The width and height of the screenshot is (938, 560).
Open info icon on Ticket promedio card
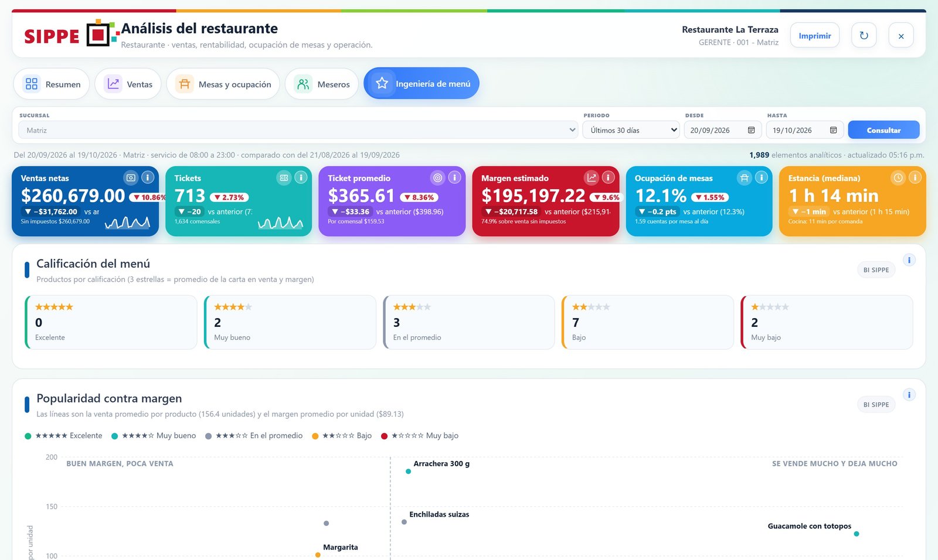[454, 177]
